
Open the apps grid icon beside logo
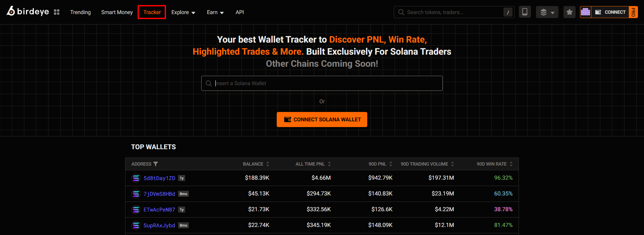point(57,12)
